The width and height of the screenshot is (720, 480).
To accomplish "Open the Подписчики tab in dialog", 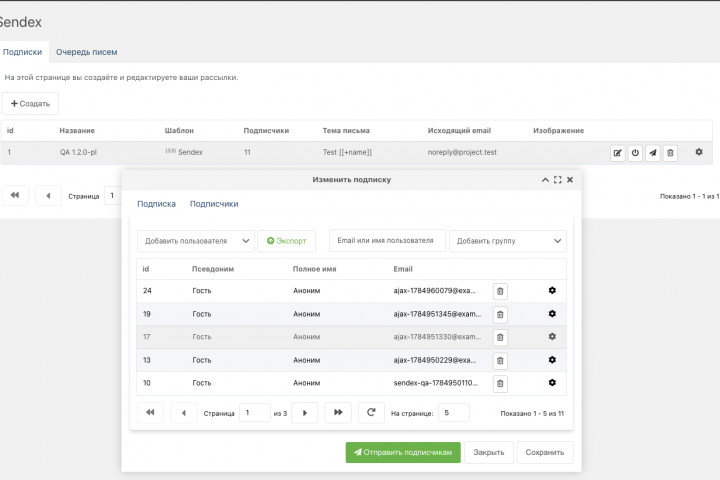I will tap(214, 204).
